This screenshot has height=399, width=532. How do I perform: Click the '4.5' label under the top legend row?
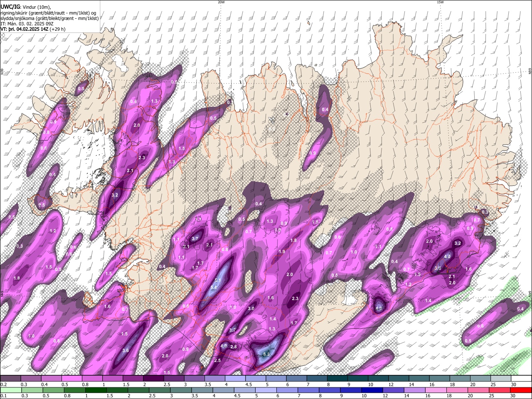pyautogui.click(x=249, y=384)
